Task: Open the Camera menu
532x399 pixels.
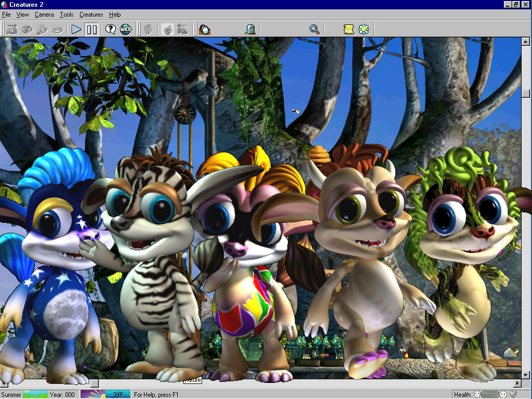Action: (x=44, y=15)
